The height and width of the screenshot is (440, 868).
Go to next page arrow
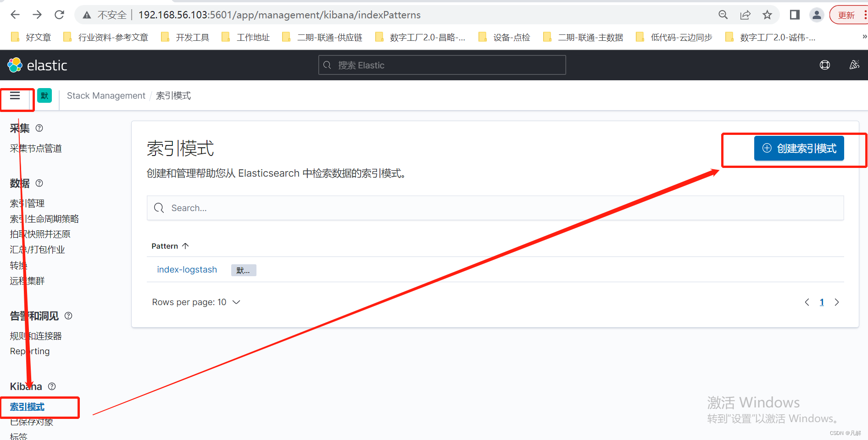tap(836, 302)
